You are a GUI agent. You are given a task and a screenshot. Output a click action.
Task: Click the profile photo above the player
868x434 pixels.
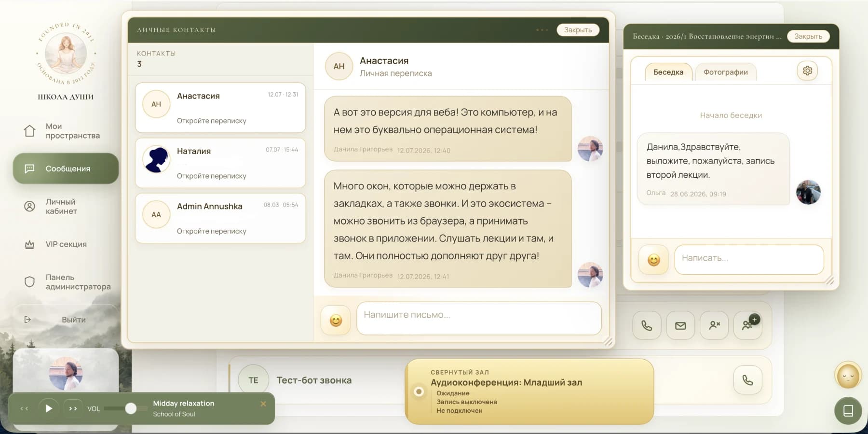click(x=66, y=373)
